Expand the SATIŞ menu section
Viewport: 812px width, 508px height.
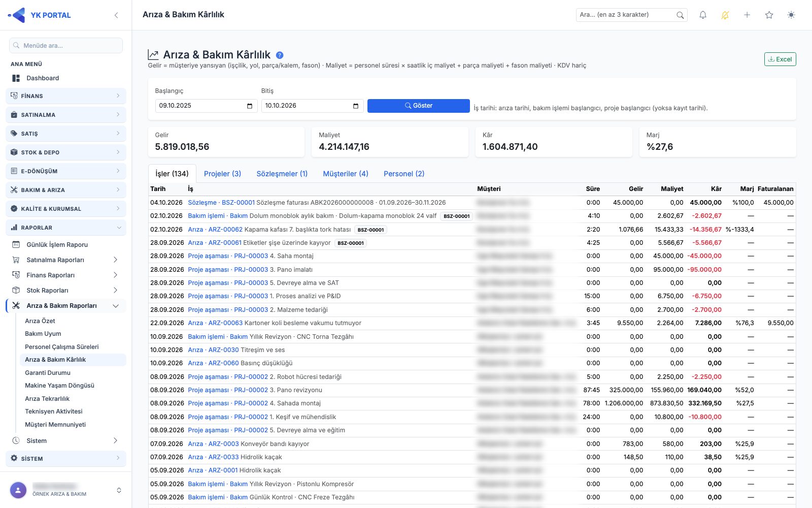[x=66, y=134]
